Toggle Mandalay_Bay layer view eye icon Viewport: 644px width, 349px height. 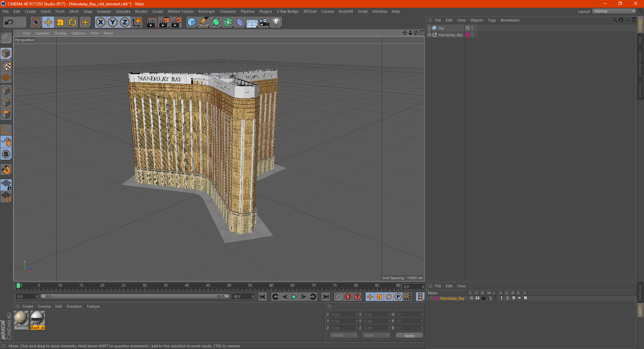tap(477, 298)
